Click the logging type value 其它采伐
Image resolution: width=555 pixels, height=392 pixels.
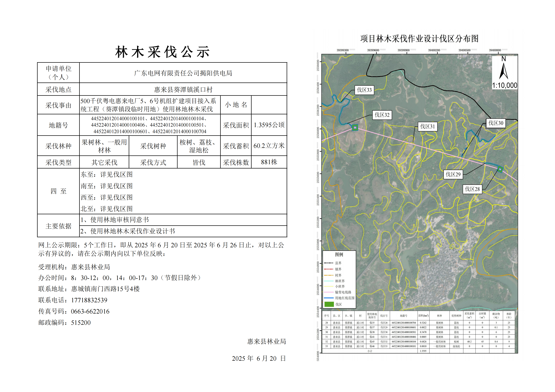[x=104, y=162]
